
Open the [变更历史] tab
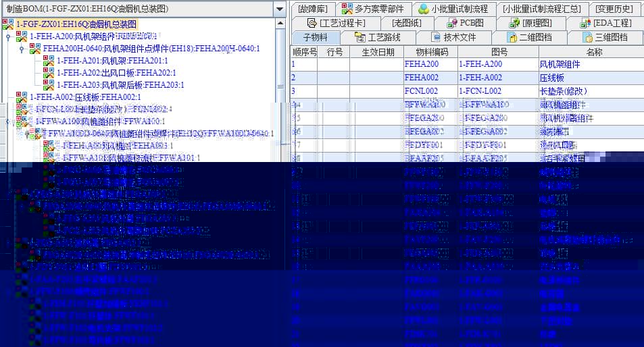click(x=614, y=9)
